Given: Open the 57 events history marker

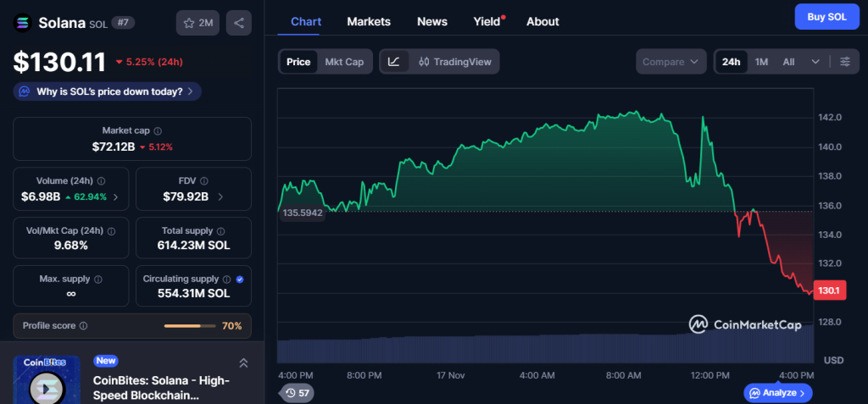Looking at the screenshot, I should pyautogui.click(x=297, y=393).
